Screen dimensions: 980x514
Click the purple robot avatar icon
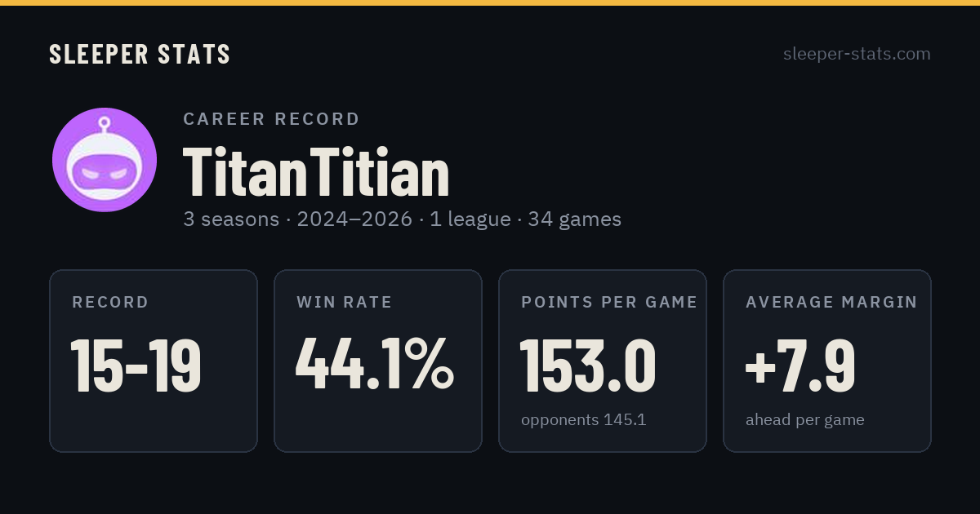(105, 160)
